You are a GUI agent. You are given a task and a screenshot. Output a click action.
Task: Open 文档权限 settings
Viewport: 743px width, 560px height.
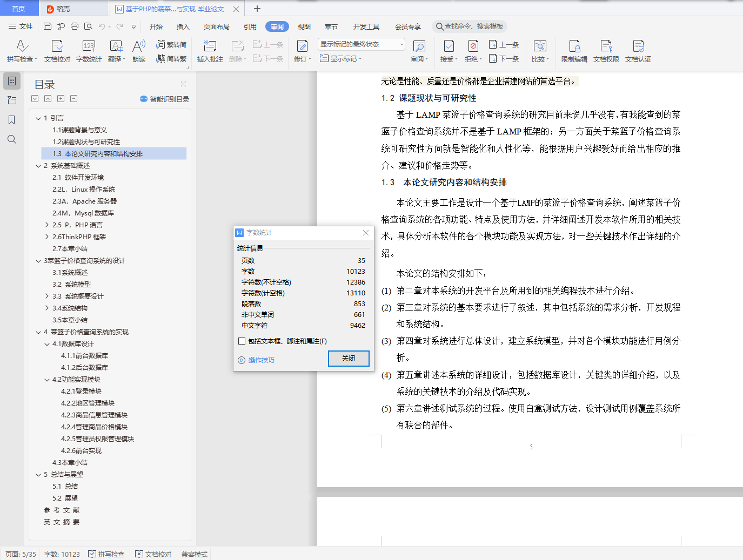[x=606, y=51]
